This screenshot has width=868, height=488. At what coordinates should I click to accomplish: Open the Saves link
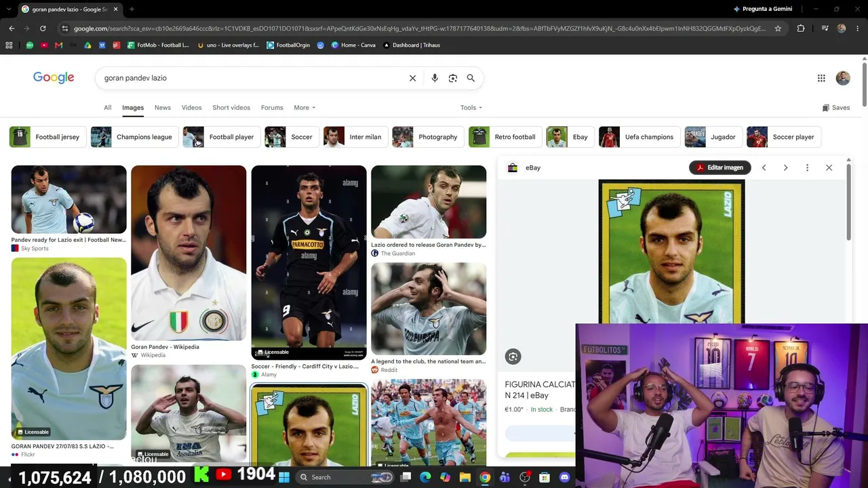pos(835,108)
